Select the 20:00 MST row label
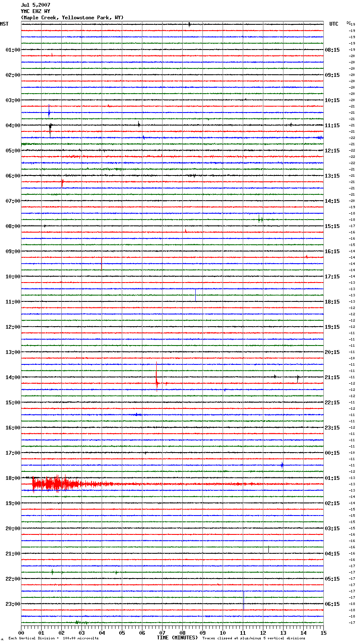The height and width of the screenshot is (644, 357). point(13,529)
